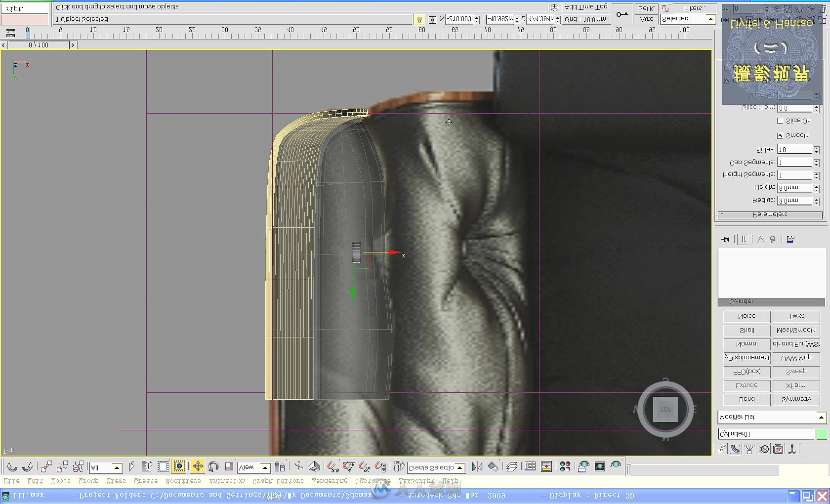Open the Align tool
Screen dimensions: 830x504
pos(493,467)
